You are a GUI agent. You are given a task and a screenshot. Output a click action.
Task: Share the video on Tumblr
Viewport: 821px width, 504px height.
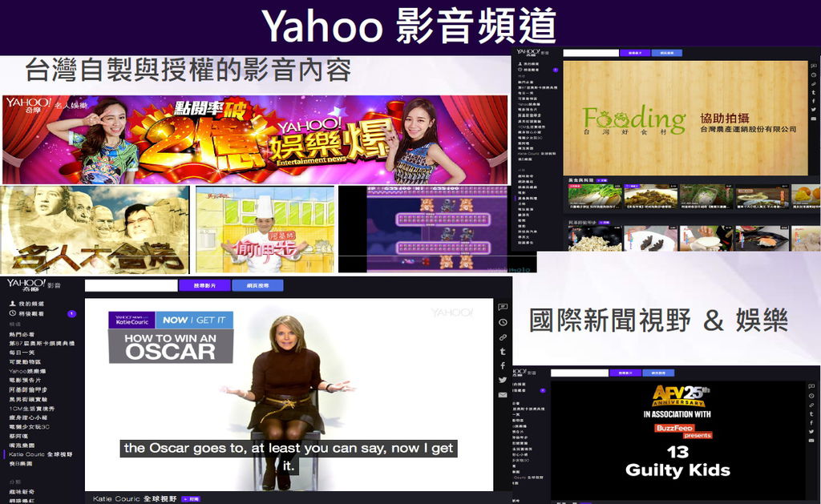[504, 349]
